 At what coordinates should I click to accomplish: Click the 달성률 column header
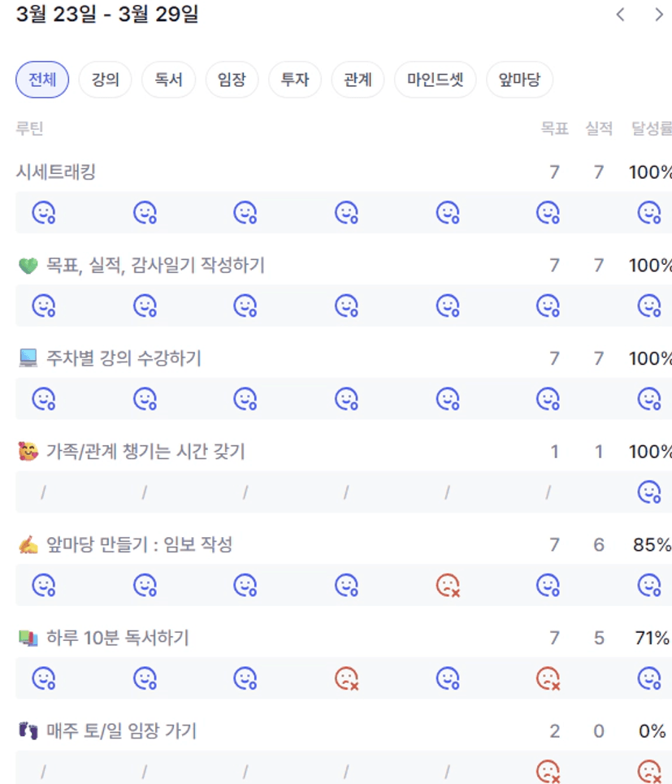click(651, 128)
